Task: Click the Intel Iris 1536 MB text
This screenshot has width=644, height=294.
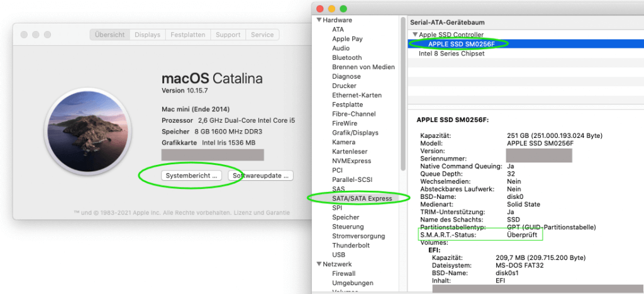Action: coord(229,143)
